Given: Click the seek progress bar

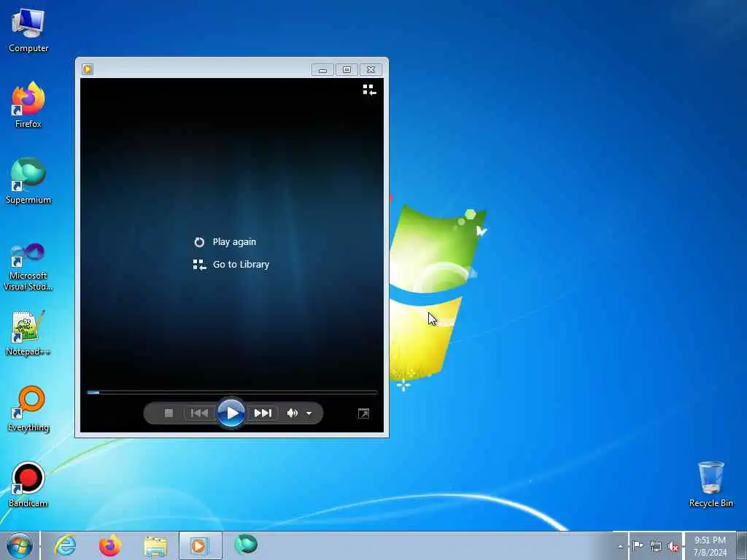Looking at the screenshot, I should pyautogui.click(x=232, y=392).
